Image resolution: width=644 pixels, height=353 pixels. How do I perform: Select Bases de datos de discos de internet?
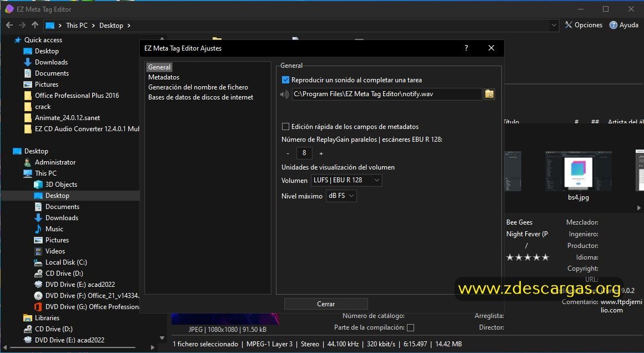tap(200, 97)
